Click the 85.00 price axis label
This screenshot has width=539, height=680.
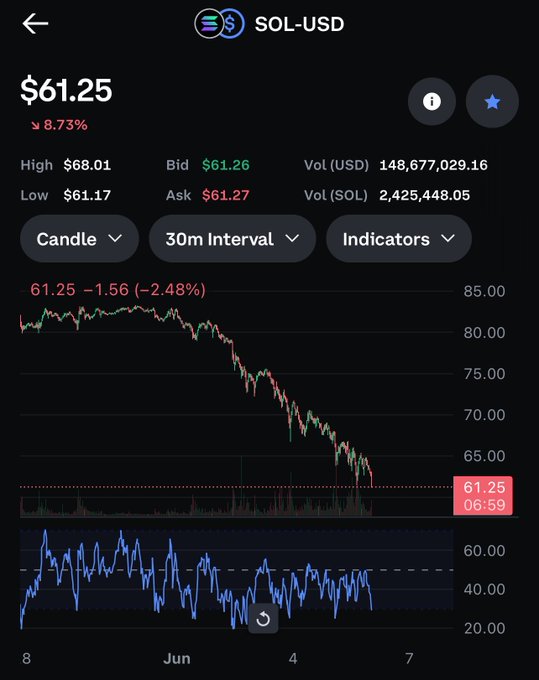click(x=484, y=291)
